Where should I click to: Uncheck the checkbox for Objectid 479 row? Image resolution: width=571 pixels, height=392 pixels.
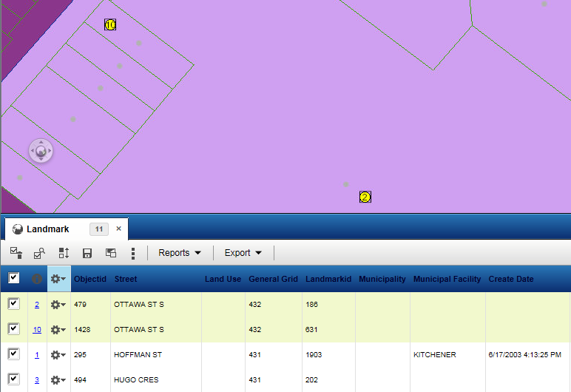14,304
